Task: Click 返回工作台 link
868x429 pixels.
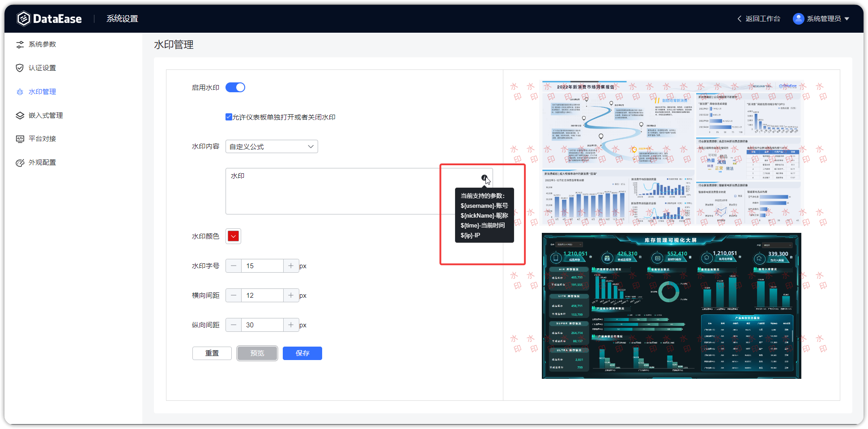Action: click(x=763, y=19)
